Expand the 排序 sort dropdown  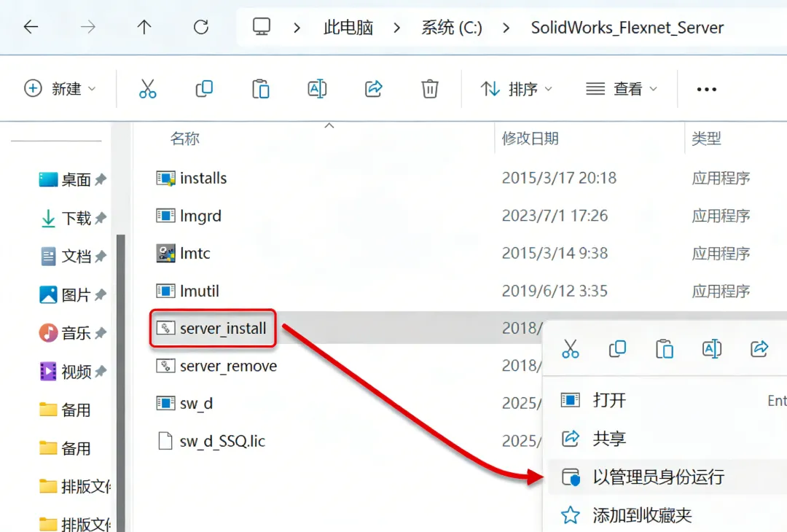click(x=517, y=89)
